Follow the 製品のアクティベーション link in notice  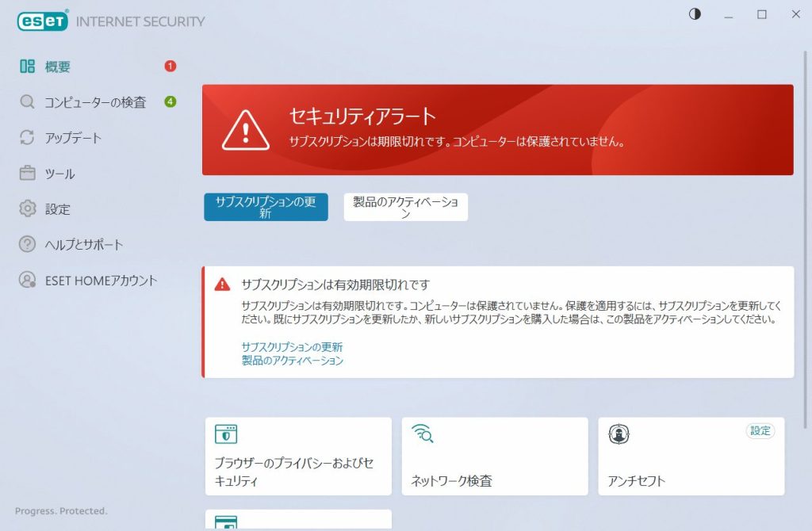point(292,361)
